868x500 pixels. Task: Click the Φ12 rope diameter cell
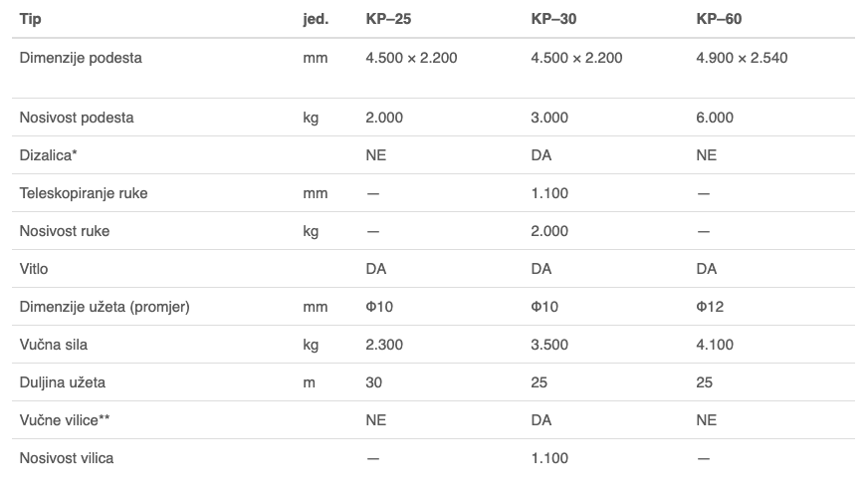click(x=710, y=307)
